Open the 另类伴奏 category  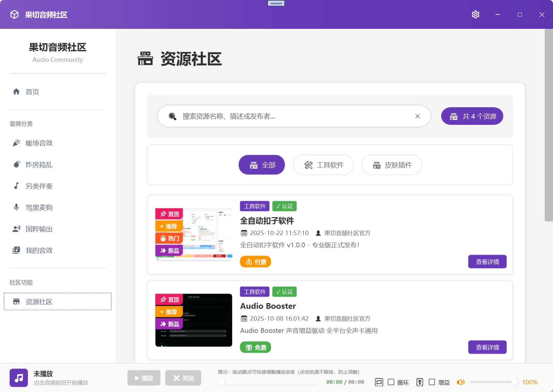coord(39,186)
